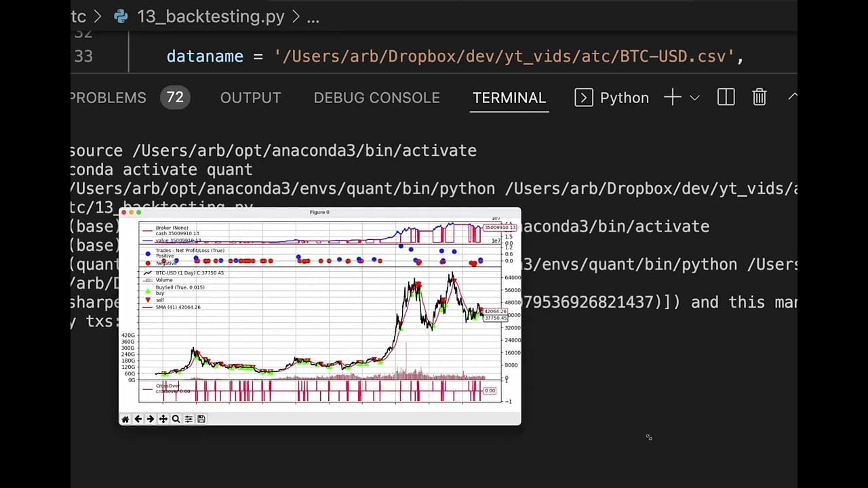Open the launch profile dropdown beside plus
Viewport: 868px width, 488px height.
point(694,98)
